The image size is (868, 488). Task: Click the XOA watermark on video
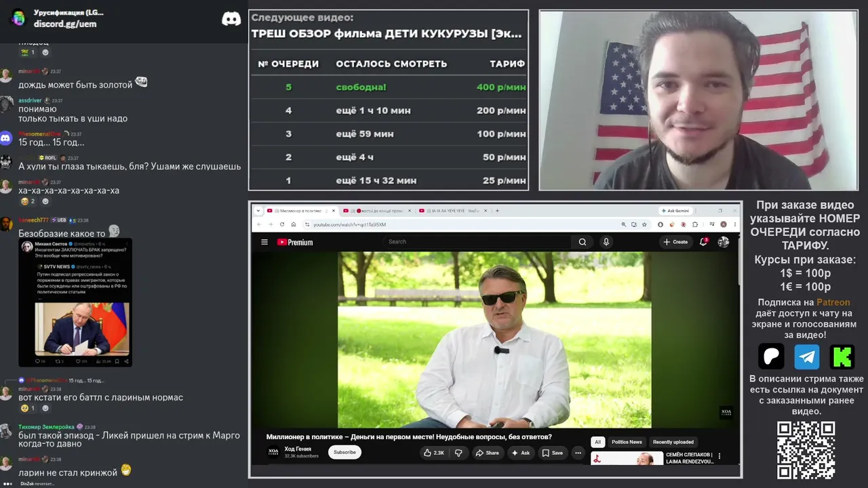726,412
